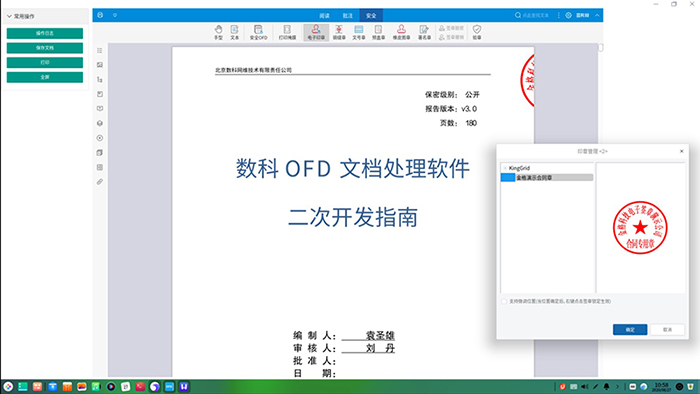Confirm the seal dialog with 确定
Viewport: 700px width, 394px height.
click(630, 329)
